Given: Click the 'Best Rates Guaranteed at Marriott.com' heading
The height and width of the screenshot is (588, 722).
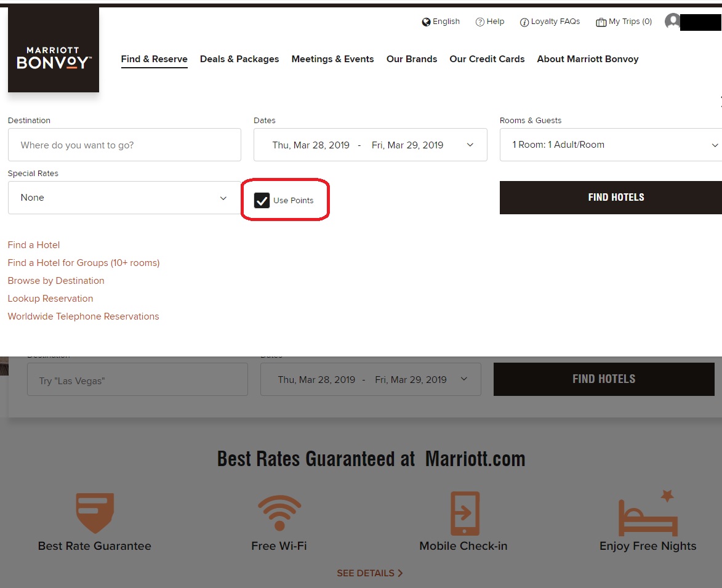Looking at the screenshot, I should tap(371, 459).
